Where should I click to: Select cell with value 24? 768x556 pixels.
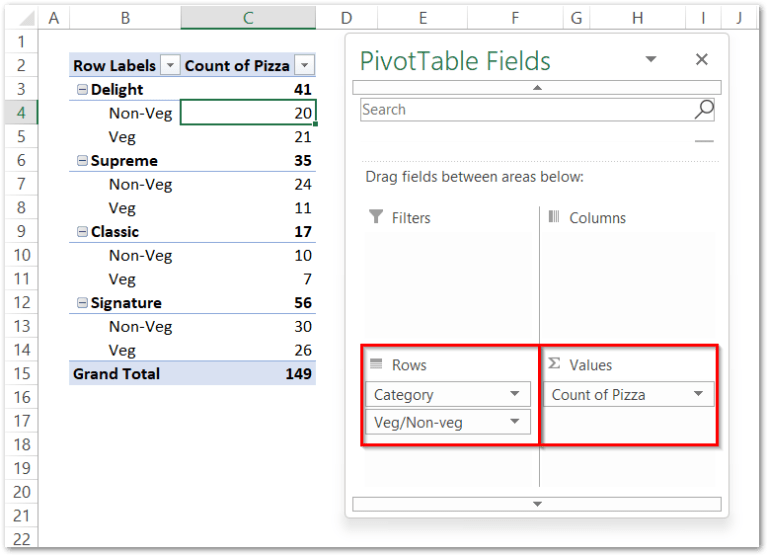(x=248, y=184)
